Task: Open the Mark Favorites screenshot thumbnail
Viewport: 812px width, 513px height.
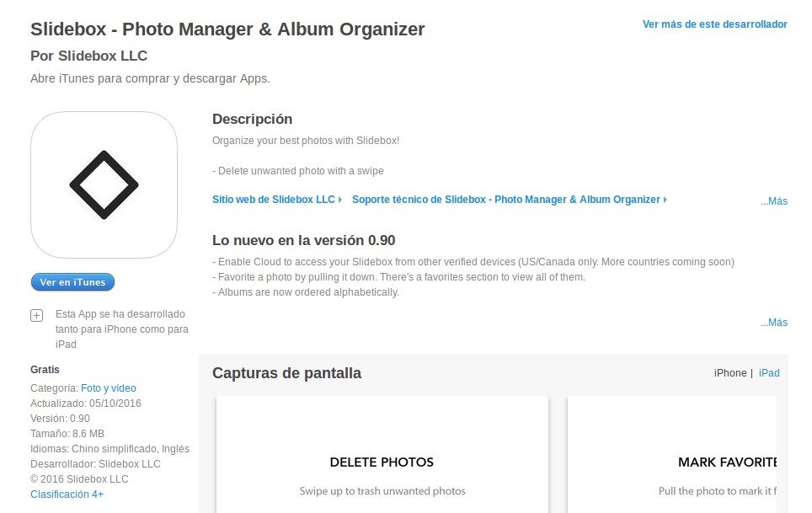Action: coord(671,455)
